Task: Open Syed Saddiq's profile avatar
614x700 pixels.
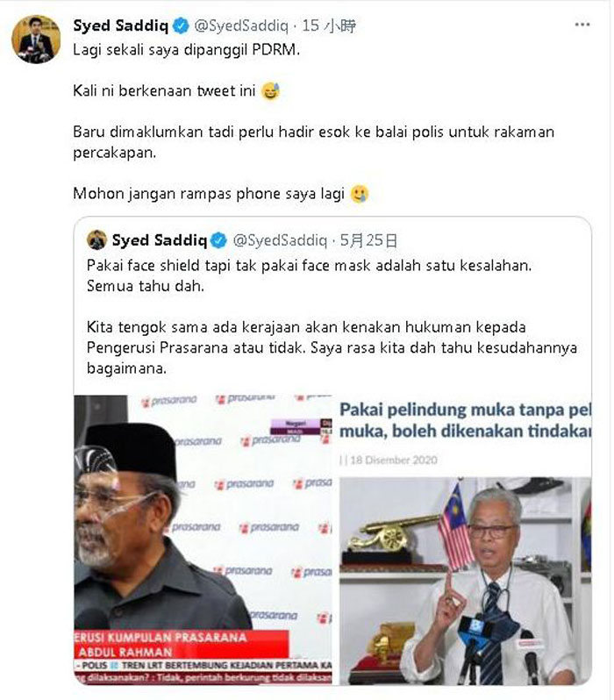Action: click(x=36, y=39)
